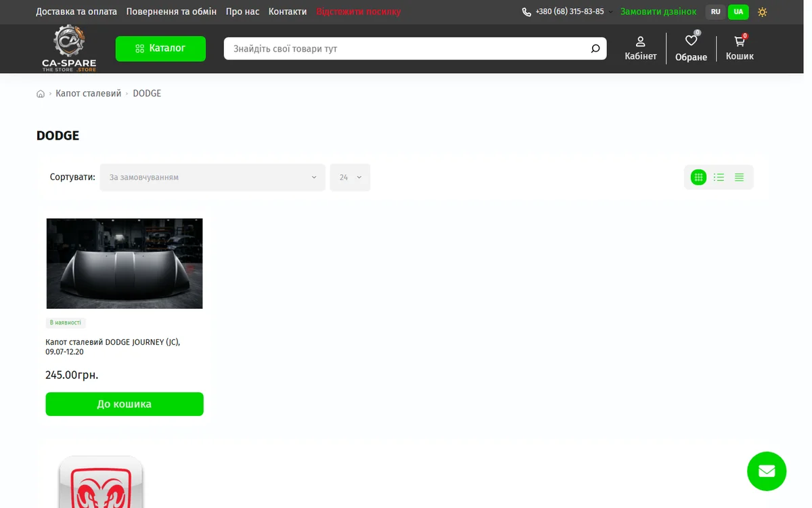Switch to list view layout
Image resolution: width=812 pixels, height=508 pixels.
pos(719,177)
